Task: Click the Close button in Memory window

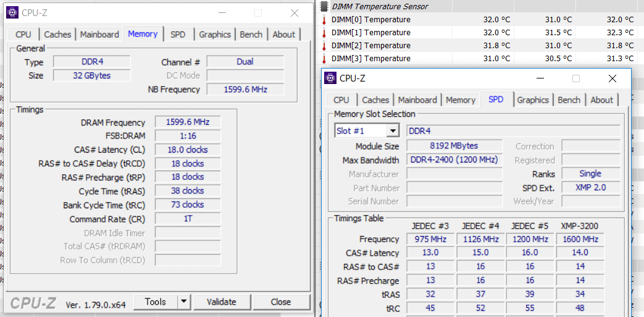Action: (x=281, y=302)
